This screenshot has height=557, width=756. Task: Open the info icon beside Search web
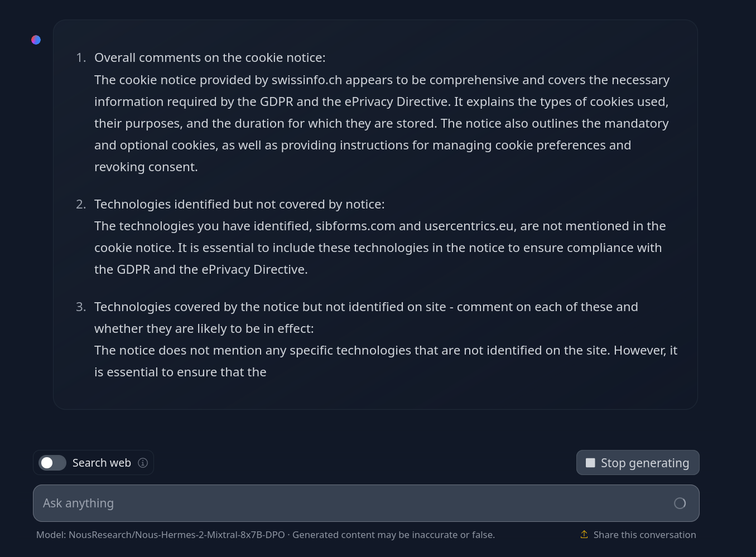click(x=143, y=463)
